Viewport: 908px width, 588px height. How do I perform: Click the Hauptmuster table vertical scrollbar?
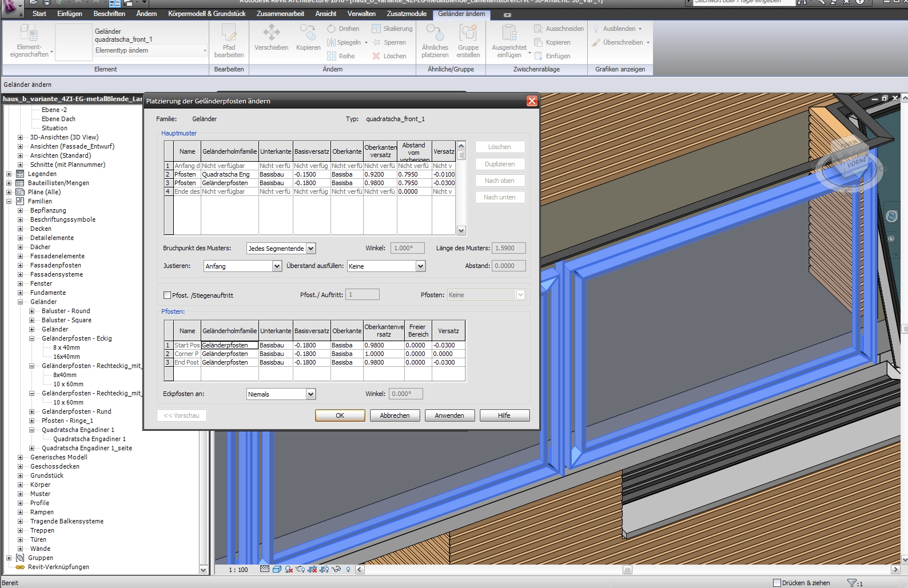pos(461,188)
